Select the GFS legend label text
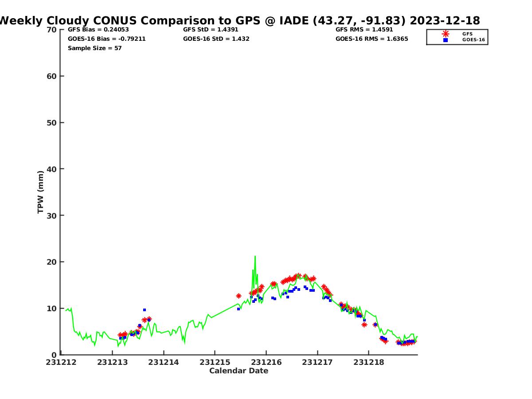The height and width of the screenshot is (399, 532). tap(467, 34)
